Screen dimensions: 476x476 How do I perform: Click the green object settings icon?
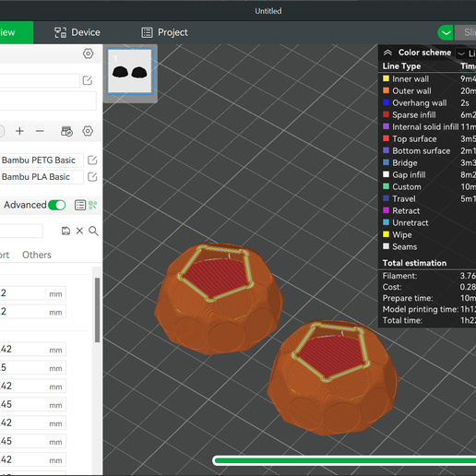(92, 205)
